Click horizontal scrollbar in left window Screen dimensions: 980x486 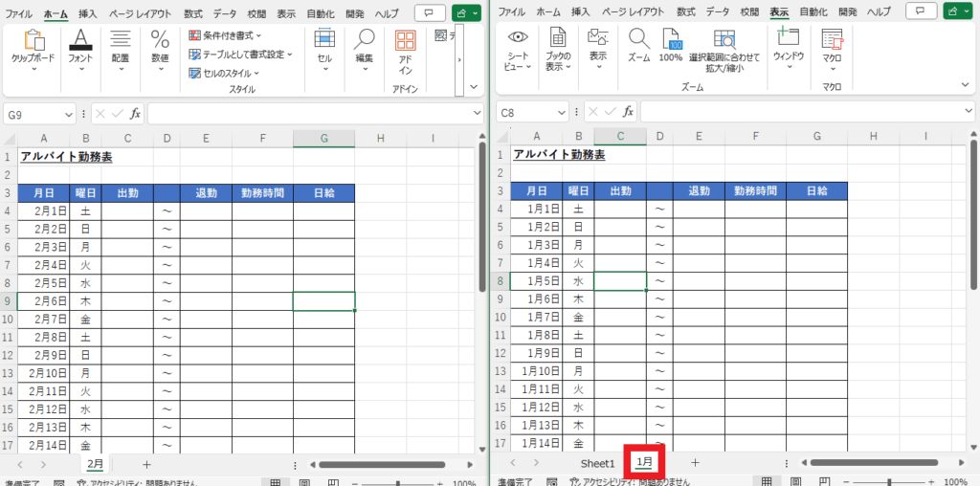click(x=382, y=464)
